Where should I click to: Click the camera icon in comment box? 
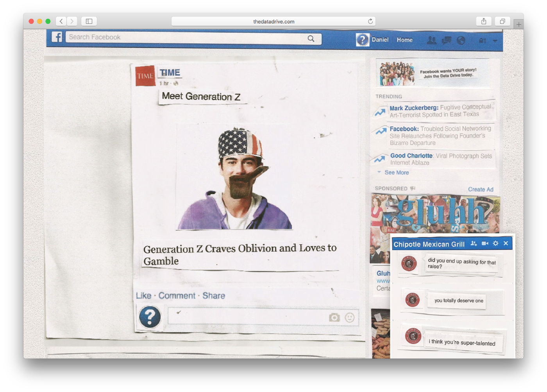coord(334,317)
